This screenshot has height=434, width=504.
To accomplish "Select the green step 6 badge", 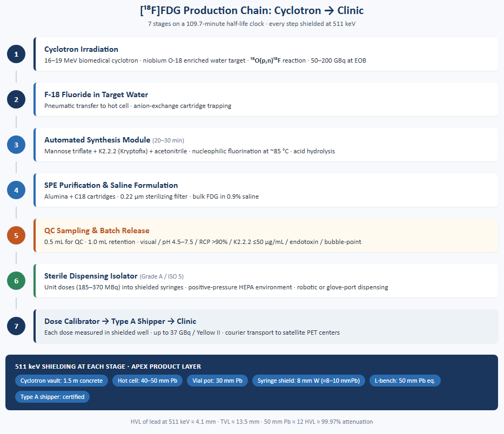I will pyautogui.click(x=16, y=281).
